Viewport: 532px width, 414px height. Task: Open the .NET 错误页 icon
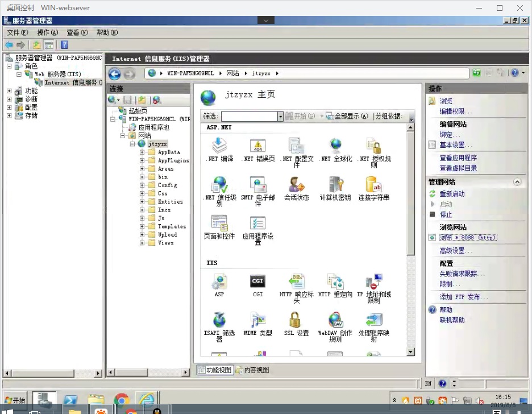[x=257, y=147]
